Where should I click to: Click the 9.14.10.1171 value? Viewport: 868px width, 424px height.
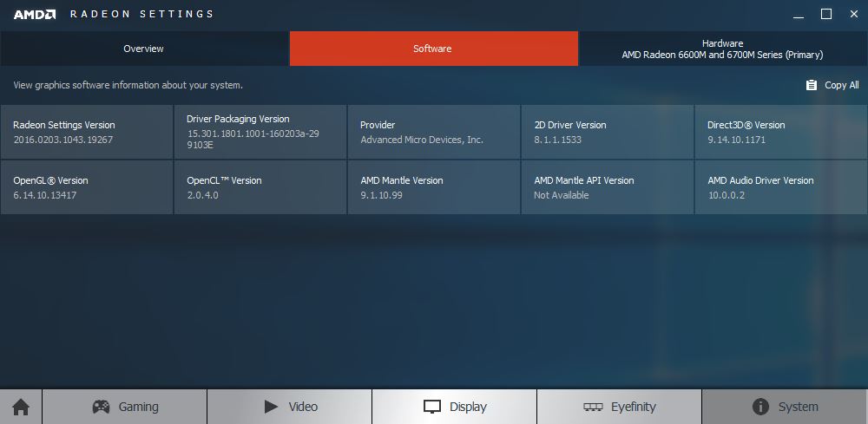(x=737, y=140)
